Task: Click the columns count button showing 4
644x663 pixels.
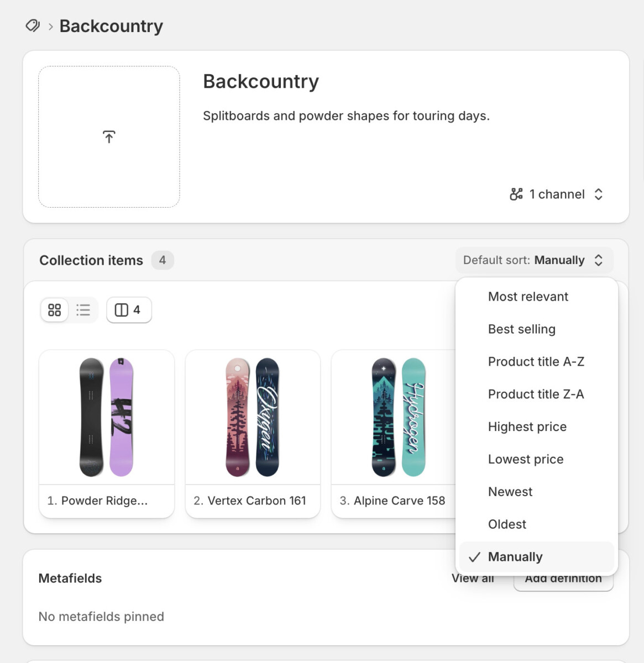Action: coord(129,310)
